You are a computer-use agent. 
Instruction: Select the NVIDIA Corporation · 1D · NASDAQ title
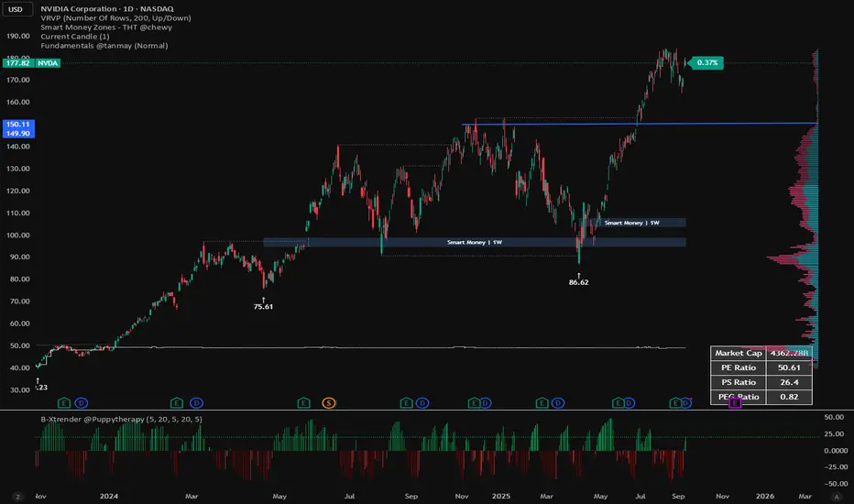pos(107,9)
